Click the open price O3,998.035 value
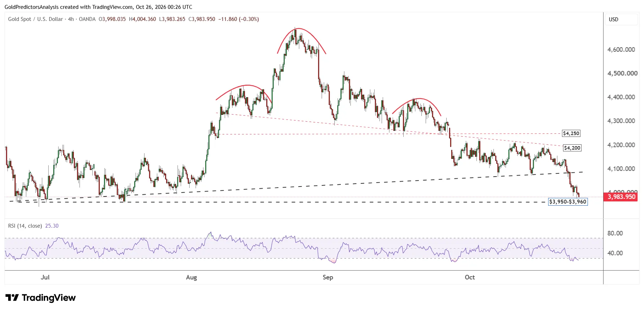The image size is (644, 311). pos(112,19)
